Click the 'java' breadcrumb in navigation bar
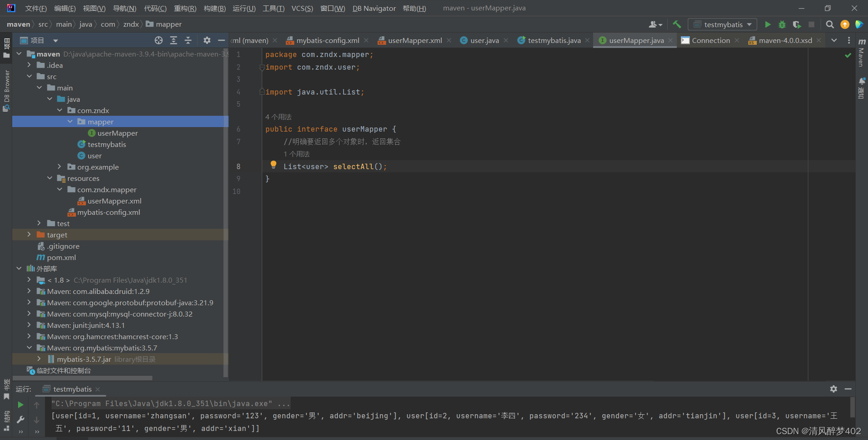The width and height of the screenshot is (868, 440). coord(85,24)
